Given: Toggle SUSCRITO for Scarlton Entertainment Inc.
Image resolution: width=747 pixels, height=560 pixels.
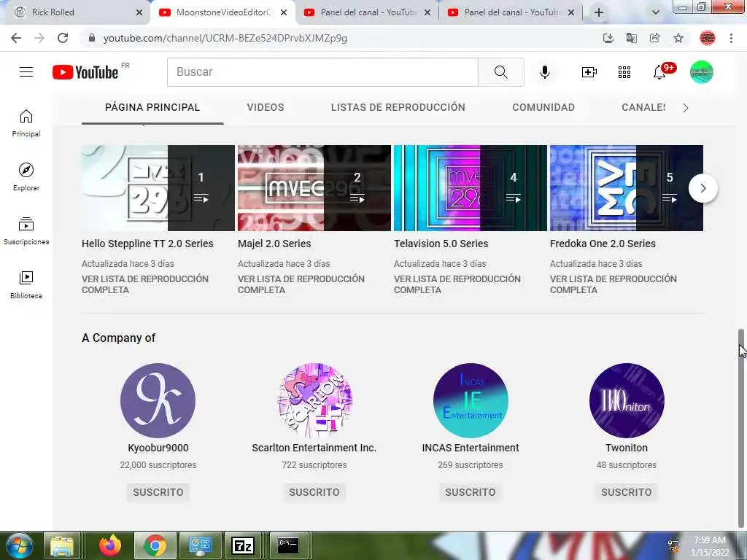Looking at the screenshot, I should coord(314,492).
